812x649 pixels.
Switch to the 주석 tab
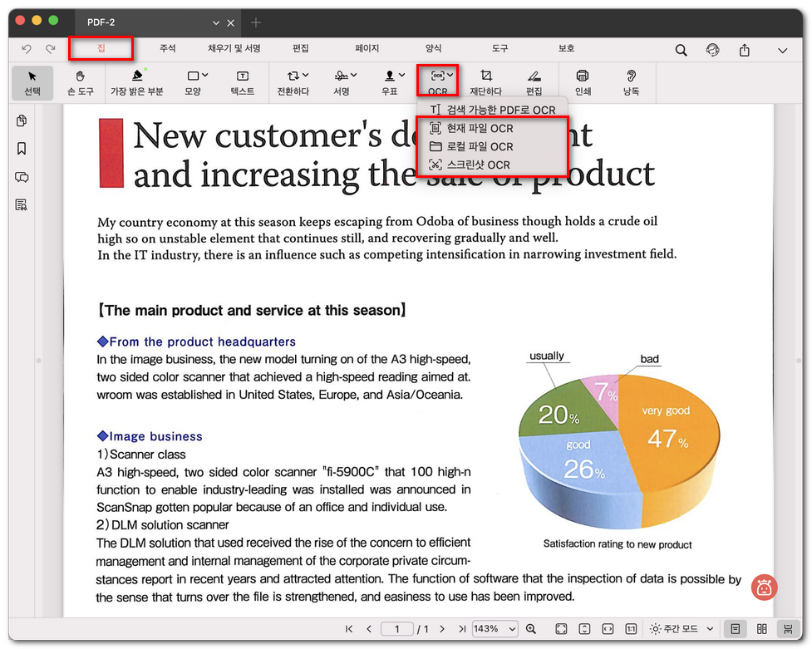point(168,49)
